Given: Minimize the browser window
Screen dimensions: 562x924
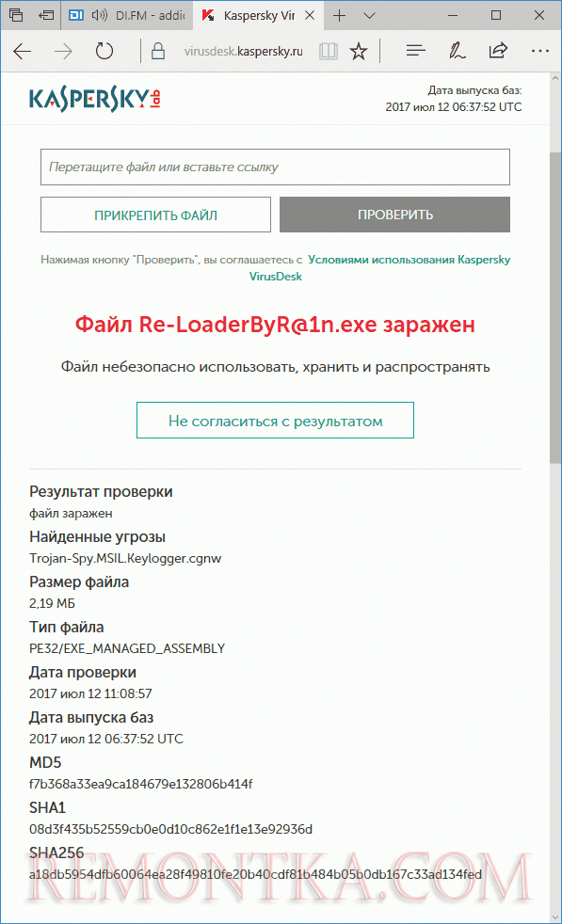Looking at the screenshot, I should (453, 15).
